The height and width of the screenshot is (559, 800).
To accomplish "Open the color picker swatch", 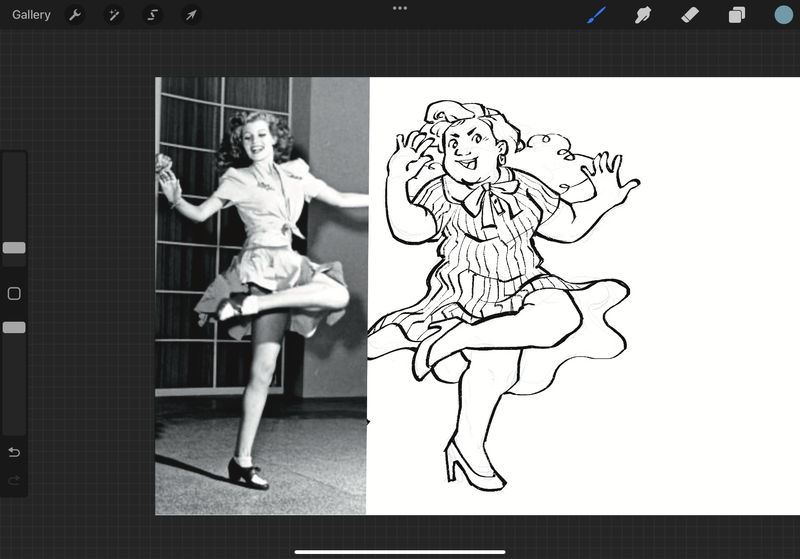I will point(784,15).
